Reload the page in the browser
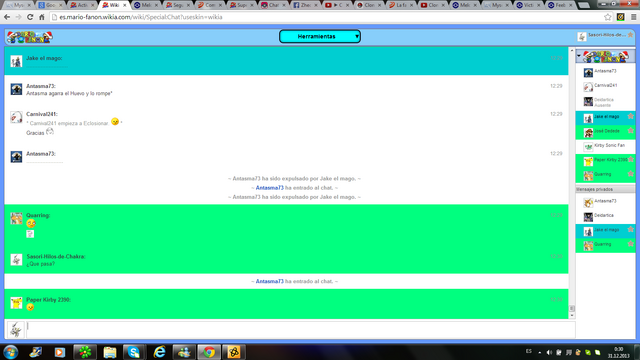This screenshot has height=360, width=640. coord(30,17)
